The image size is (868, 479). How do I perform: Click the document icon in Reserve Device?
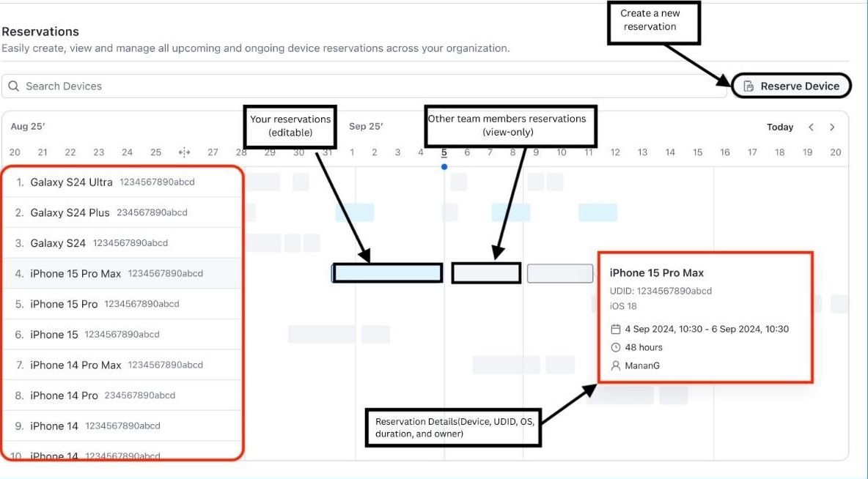coord(749,86)
